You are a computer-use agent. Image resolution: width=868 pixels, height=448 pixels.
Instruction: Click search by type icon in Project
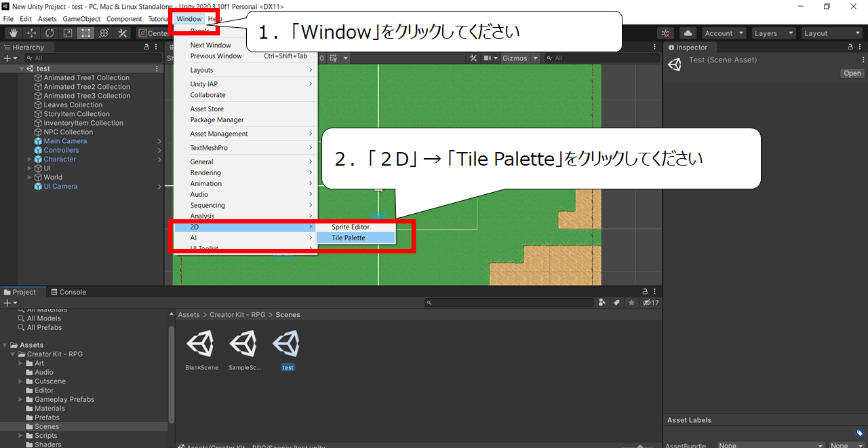point(602,303)
